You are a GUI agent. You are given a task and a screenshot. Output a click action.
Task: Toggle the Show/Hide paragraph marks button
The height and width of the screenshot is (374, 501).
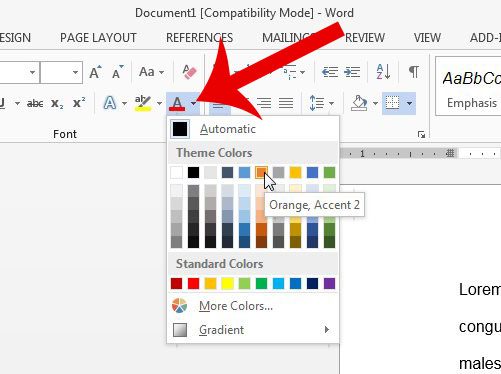pos(414,72)
